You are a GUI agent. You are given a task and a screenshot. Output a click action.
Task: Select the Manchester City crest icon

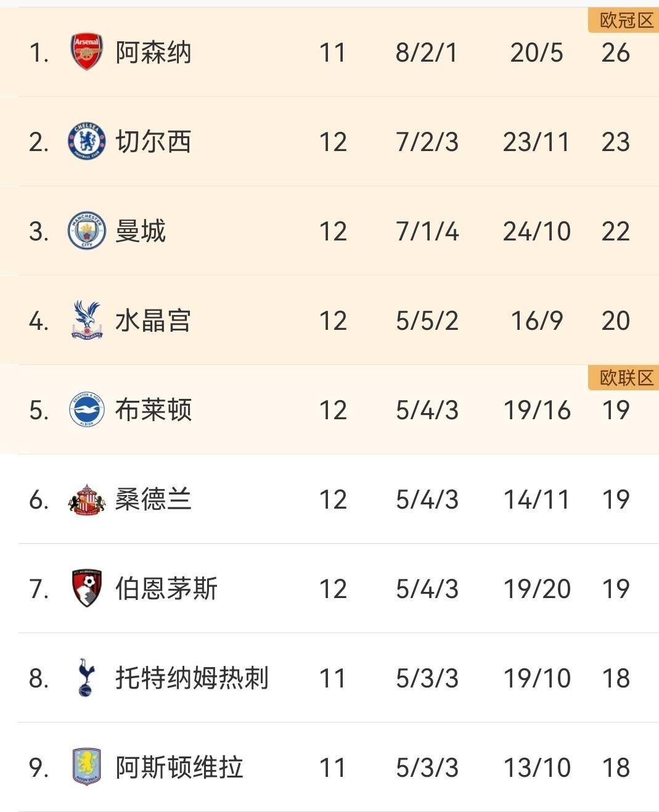coord(86,231)
